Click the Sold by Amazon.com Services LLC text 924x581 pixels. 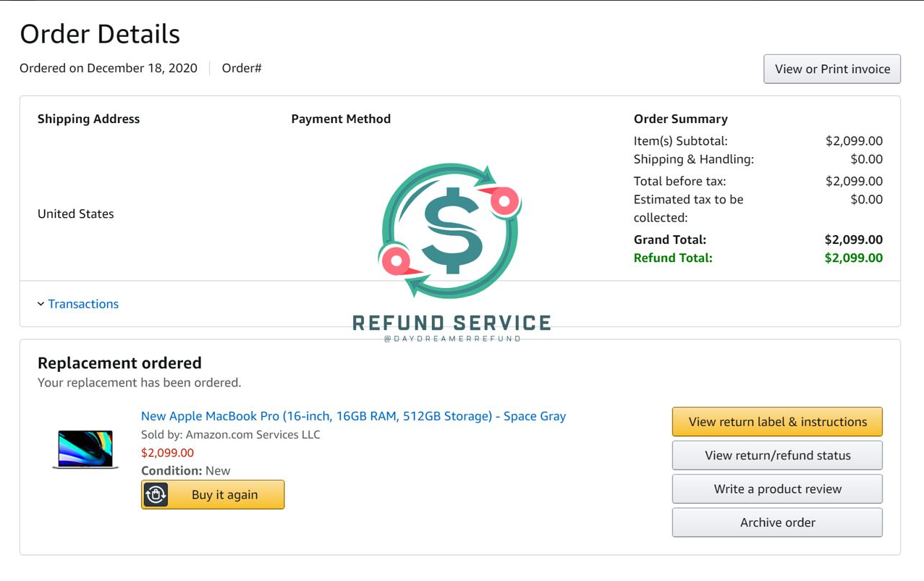(x=231, y=435)
